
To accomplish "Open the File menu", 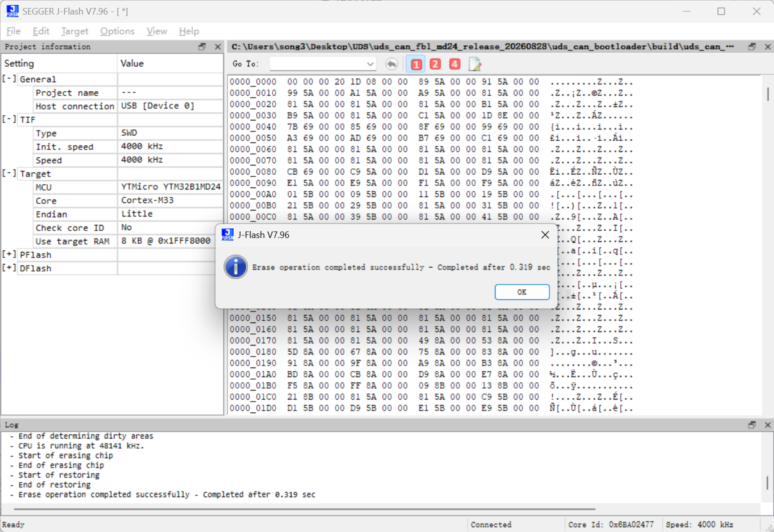I will tap(13, 31).
